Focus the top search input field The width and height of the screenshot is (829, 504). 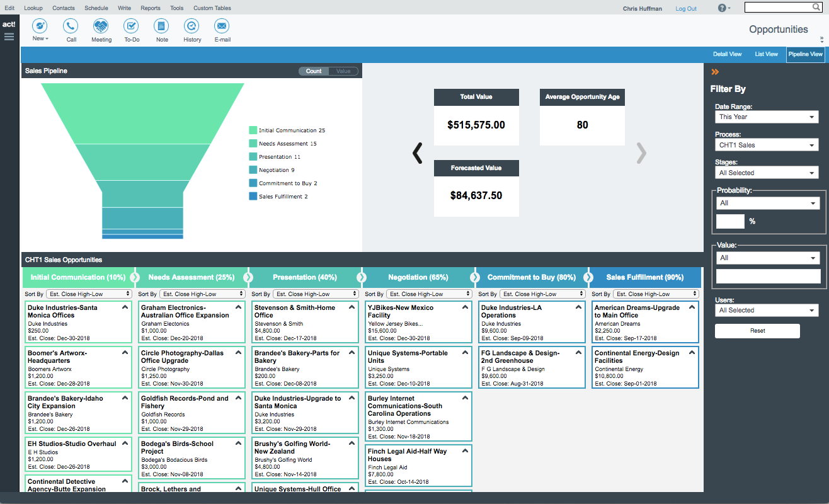(779, 8)
